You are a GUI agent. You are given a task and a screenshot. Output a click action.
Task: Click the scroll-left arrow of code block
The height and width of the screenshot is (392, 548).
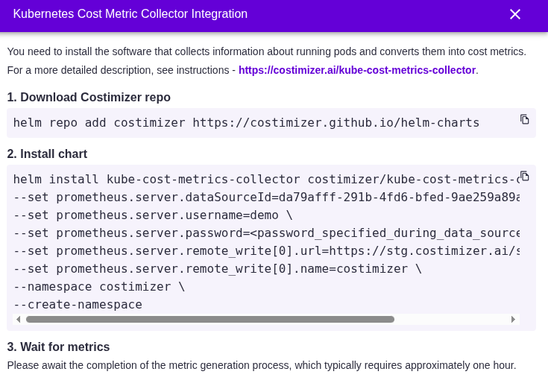19,319
